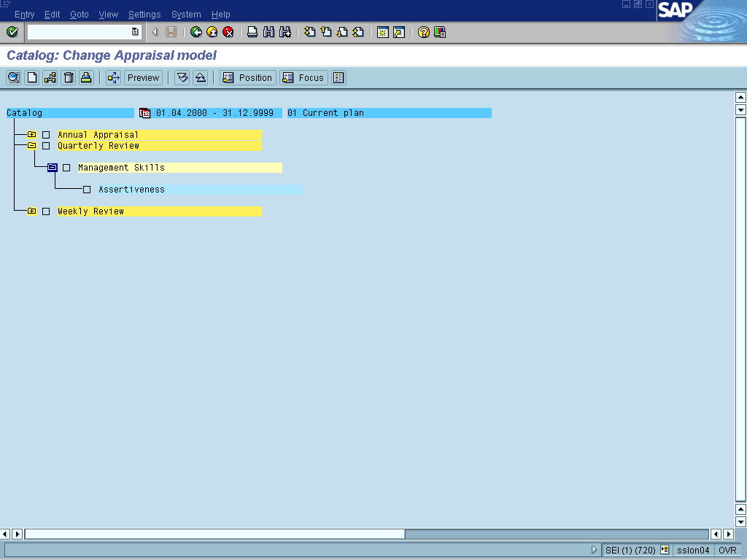Click the Expand subtree icon
Image resolution: width=747 pixels, height=560 pixels.
point(182,77)
